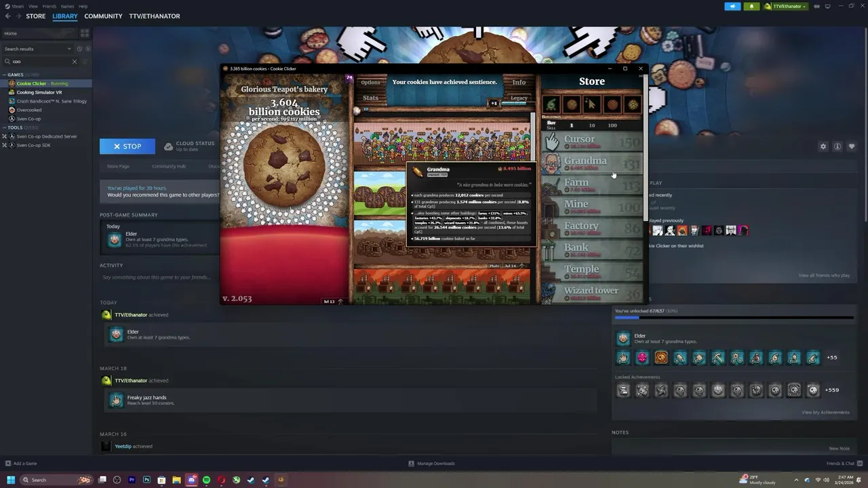The image size is (868, 488).
Task: Collapse the GAMES category
Action: coord(5,75)
